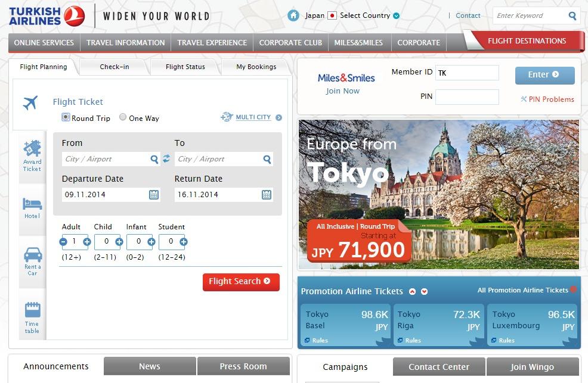Increase the Student passenger count
The image size is (588, 383).
tap(183, 242)
